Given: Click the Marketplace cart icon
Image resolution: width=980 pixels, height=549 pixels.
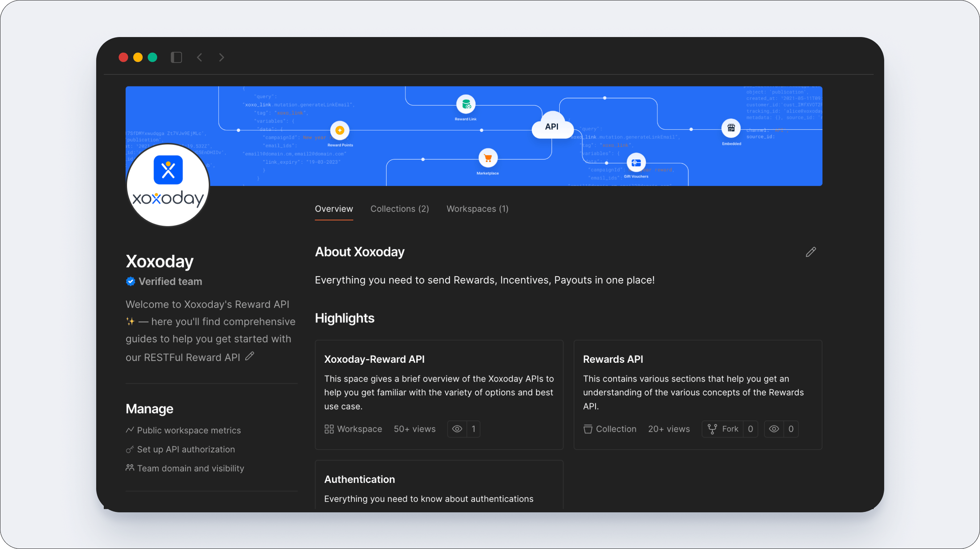Looking at the screenshot, I should pyautogui.click(x=488, y=158).
